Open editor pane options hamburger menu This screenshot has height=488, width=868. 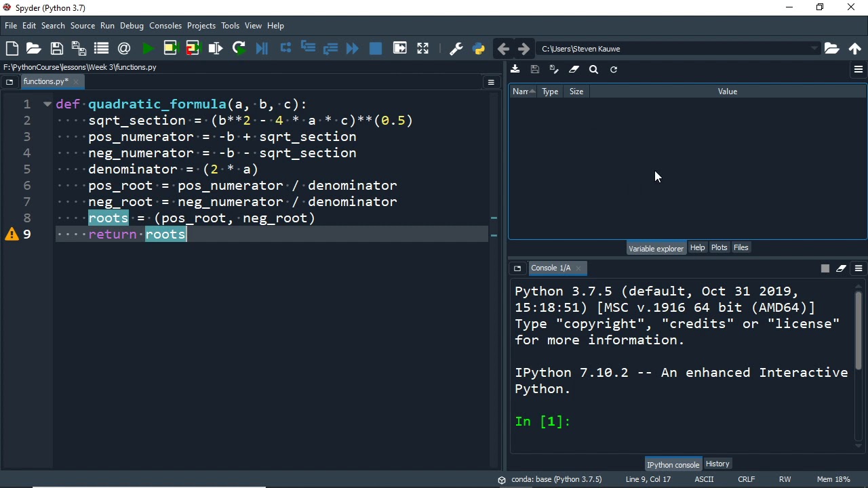click(491, 82)
